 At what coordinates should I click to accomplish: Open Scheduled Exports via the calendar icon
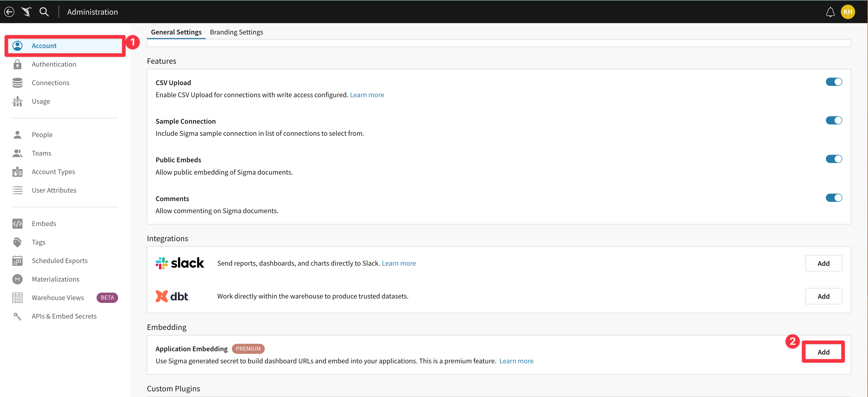click(x=17, y=260)
